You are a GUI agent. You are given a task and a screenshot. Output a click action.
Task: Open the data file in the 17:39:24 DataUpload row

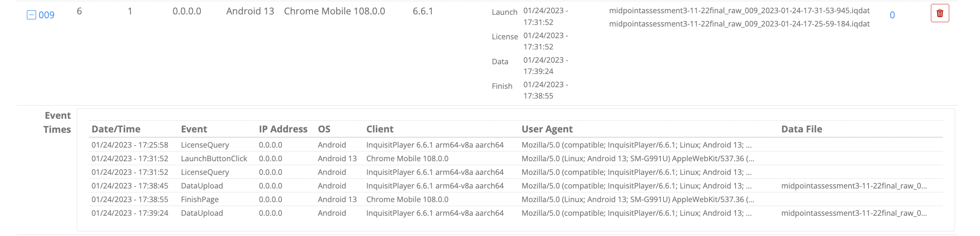pos(854,213)
